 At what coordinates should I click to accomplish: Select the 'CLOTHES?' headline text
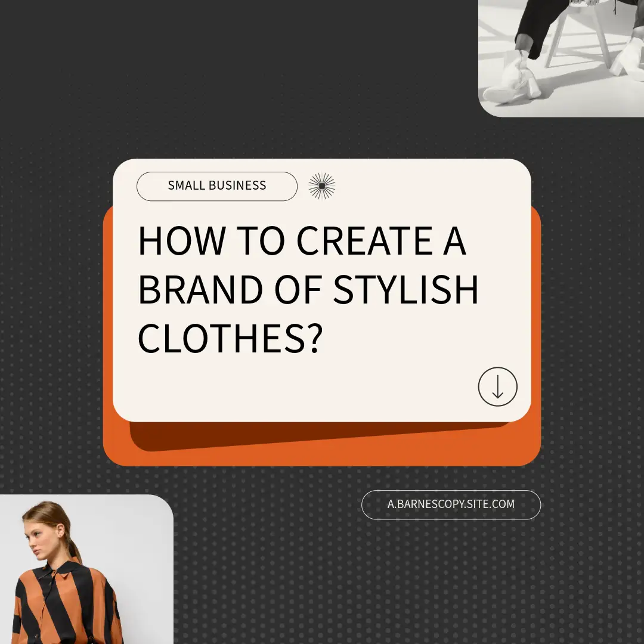(230, 338)
